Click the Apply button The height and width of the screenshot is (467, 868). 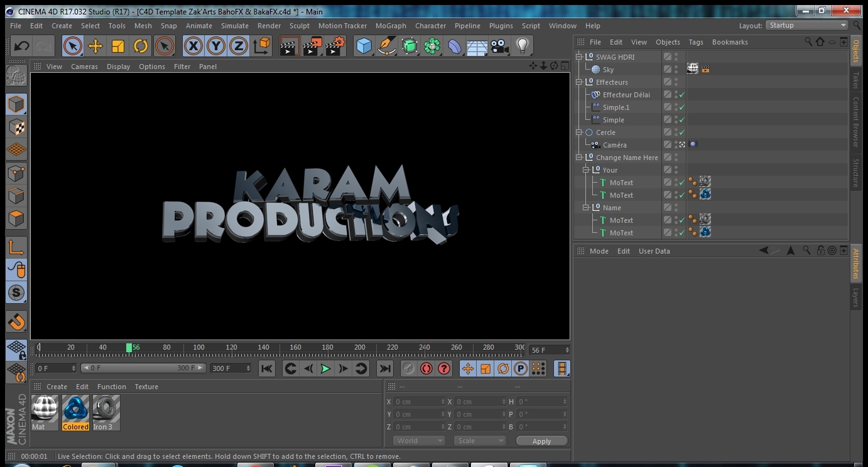541,441
